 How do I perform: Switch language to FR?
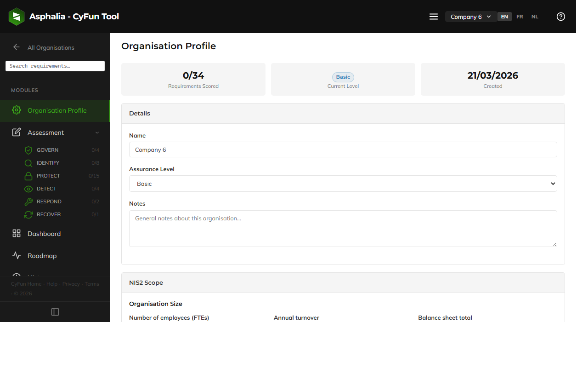pyautogui.click(x=520, y=17)
